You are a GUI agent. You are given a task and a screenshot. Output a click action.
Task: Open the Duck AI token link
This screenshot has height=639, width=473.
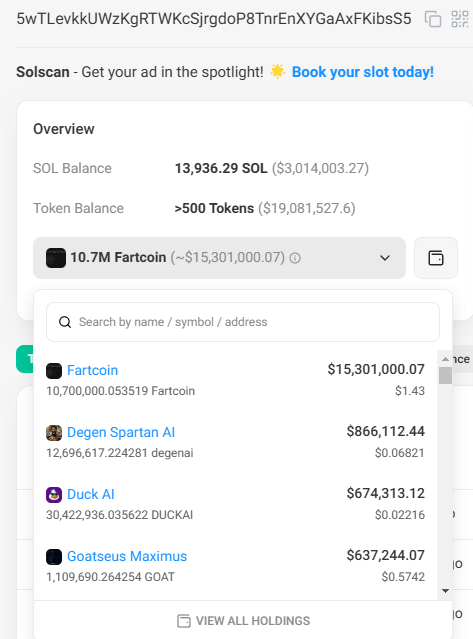point(90,494)
